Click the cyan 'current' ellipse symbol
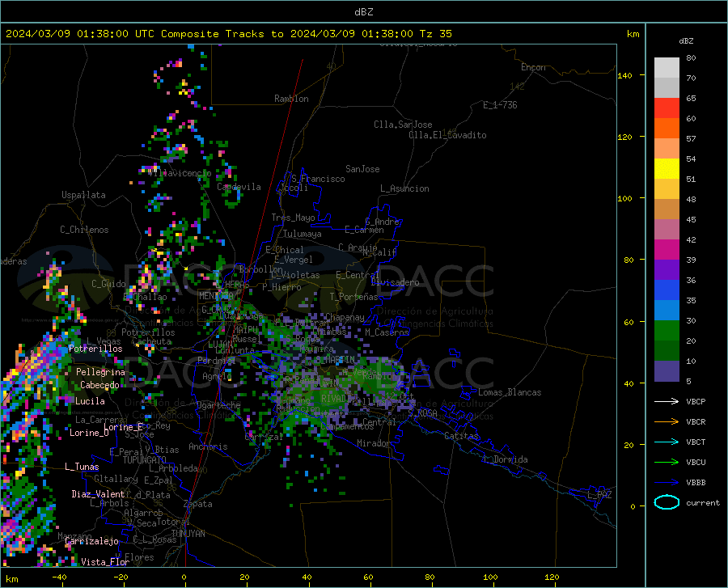 click(x=667, y=502)
